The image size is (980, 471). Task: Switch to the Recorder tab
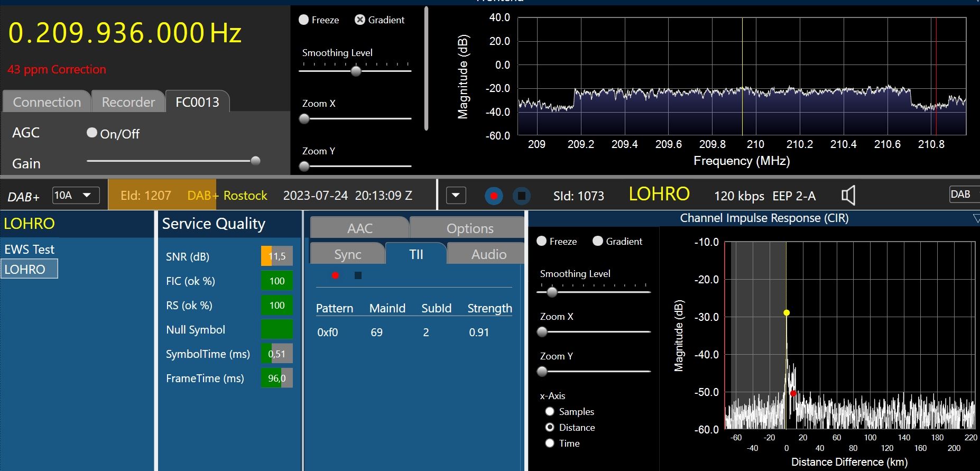(x=128, y=102)
